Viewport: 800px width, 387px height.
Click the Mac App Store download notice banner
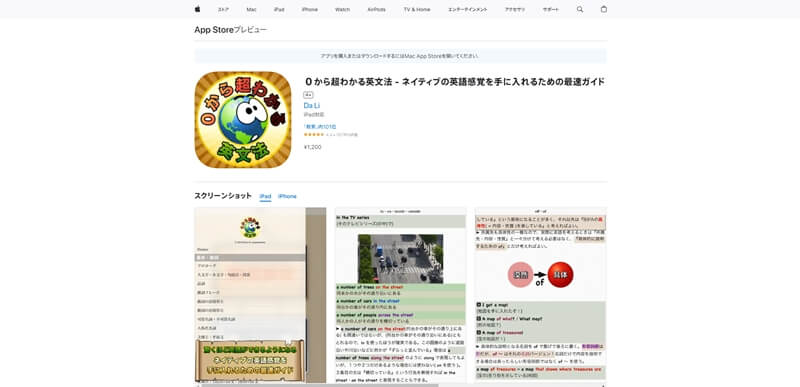401,56
